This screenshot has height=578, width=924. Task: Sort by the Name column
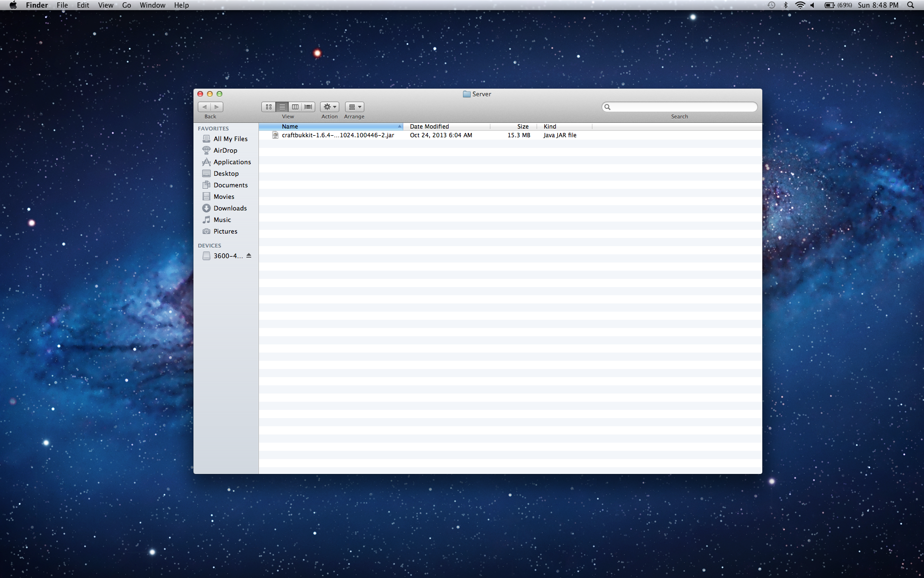331,127
